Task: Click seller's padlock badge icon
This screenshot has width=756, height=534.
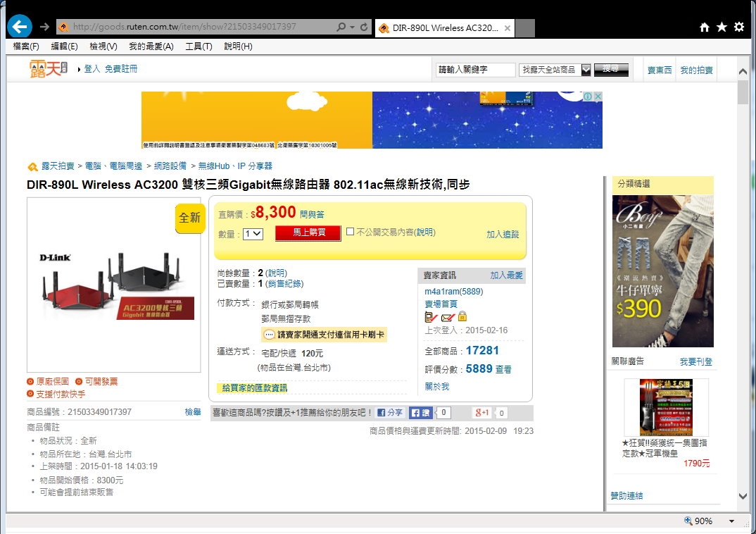Action: [462, 316]
